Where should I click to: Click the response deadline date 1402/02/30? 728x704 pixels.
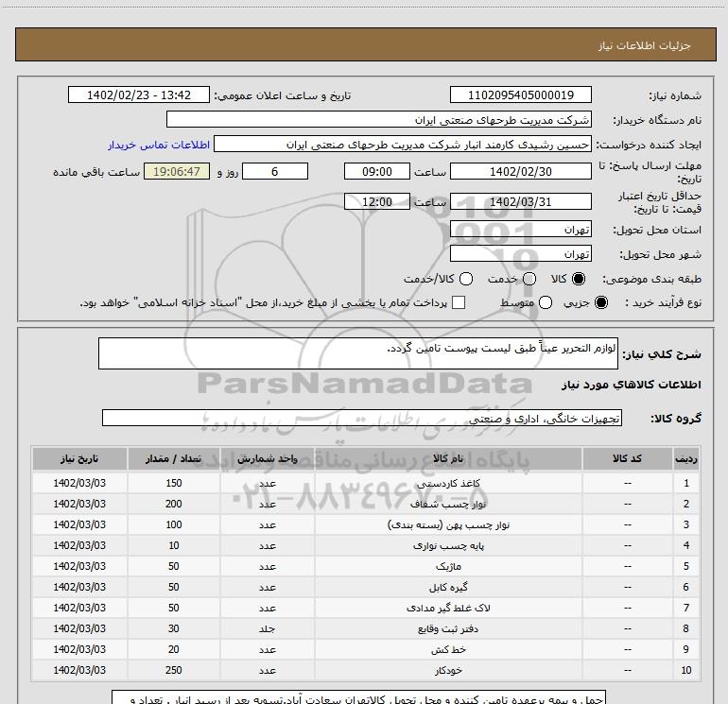pos(520,171)
